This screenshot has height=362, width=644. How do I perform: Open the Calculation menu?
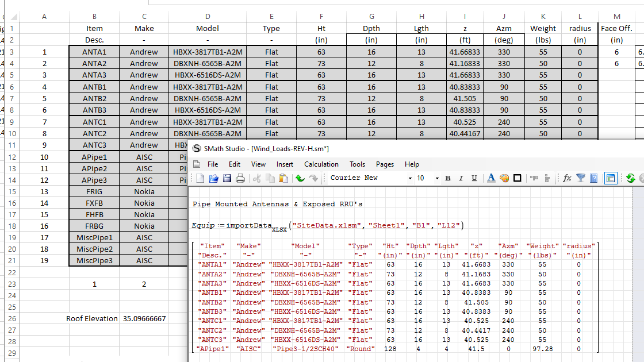321,164
